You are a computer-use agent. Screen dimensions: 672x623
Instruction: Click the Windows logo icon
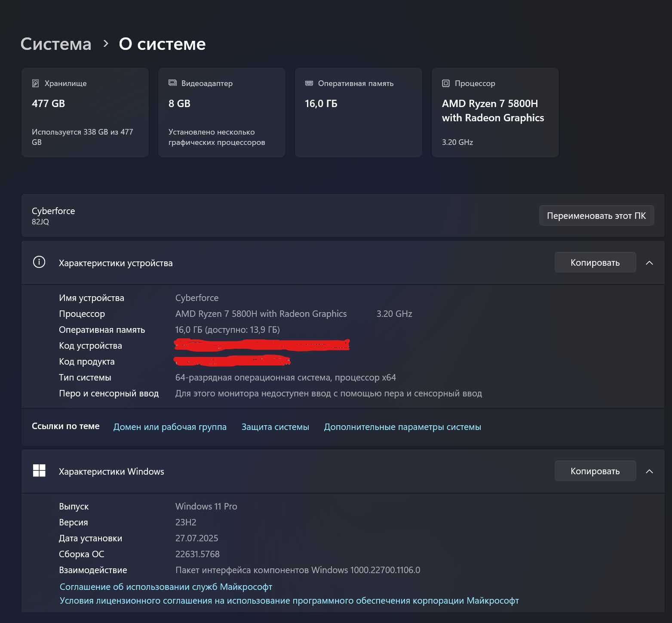tap(39, 470)
